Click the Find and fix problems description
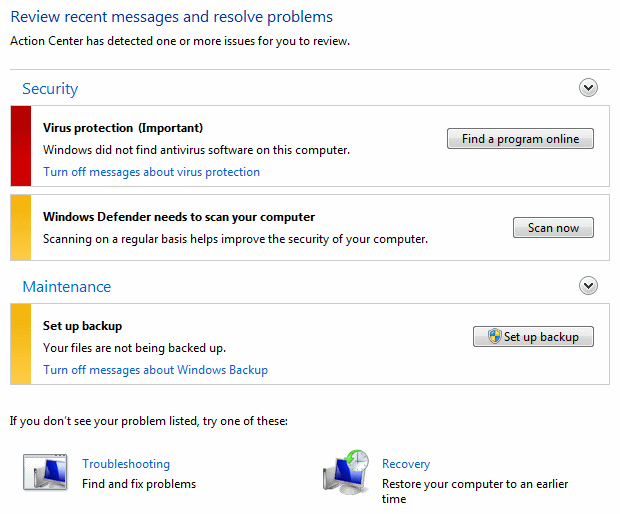The height and width of the screenshot is (514, 620). pos(139,484)
